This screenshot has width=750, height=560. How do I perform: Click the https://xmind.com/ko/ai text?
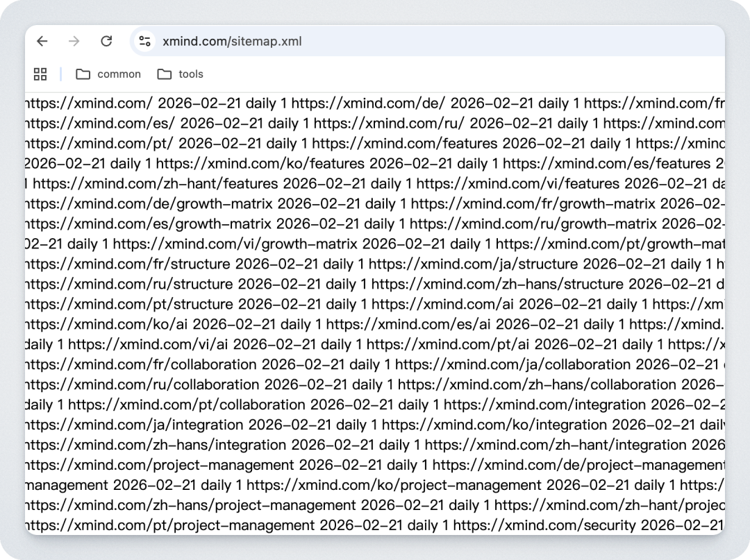click(x=107, y=324)
